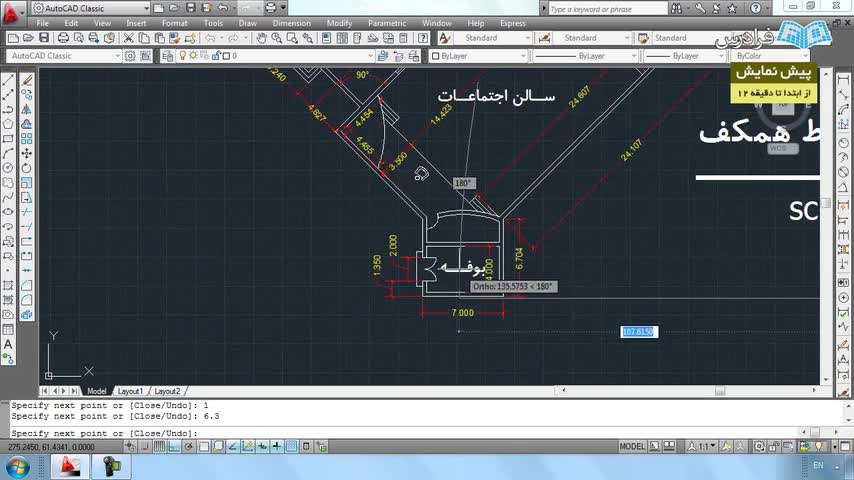854x480 pixels.
Task: Toggle MODEL space button in status bar
Action: [632, 447]
